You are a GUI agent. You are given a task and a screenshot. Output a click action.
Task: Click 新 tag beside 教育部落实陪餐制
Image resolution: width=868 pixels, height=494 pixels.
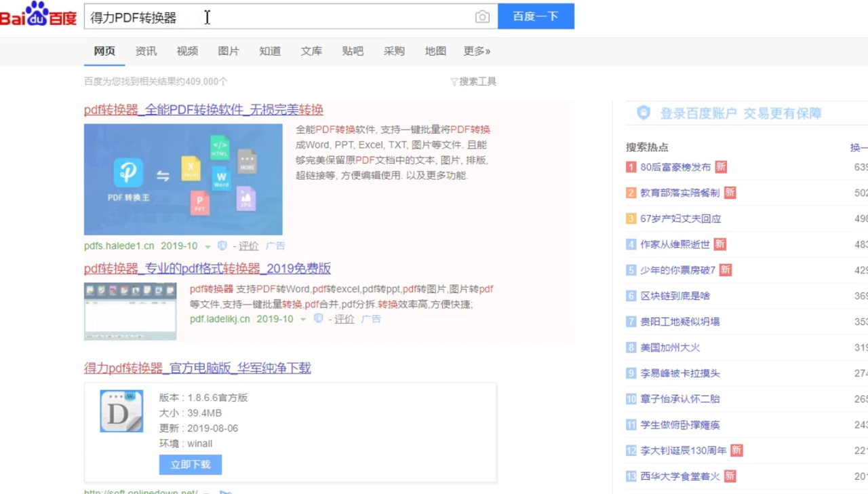click(x=730, y=193)
